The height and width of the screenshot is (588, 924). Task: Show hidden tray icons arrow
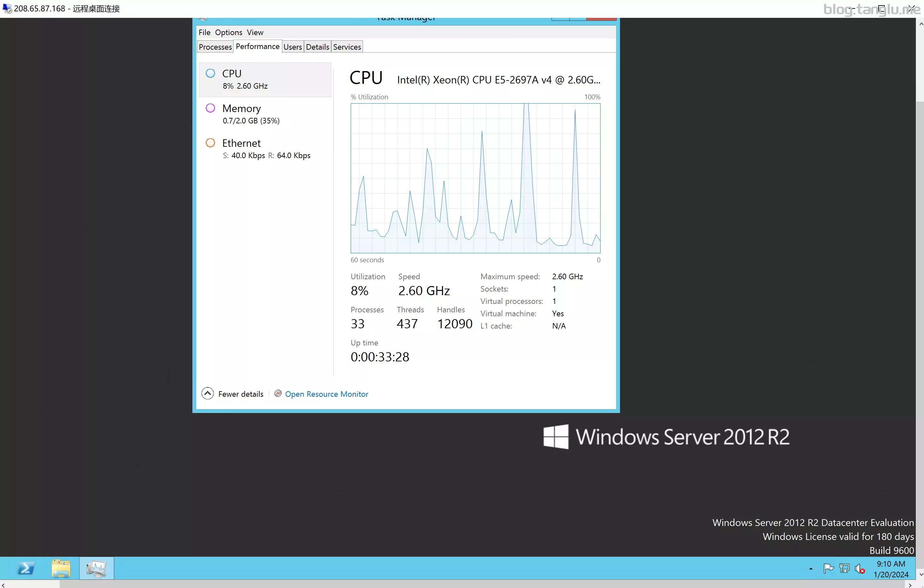coord(811,569)
